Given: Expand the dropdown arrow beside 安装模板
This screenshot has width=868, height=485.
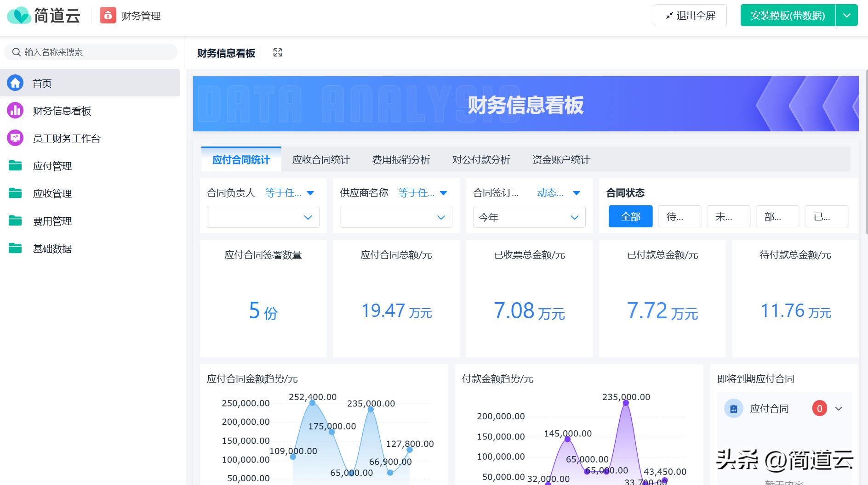Looking at the screenshot, I should 846,16.
